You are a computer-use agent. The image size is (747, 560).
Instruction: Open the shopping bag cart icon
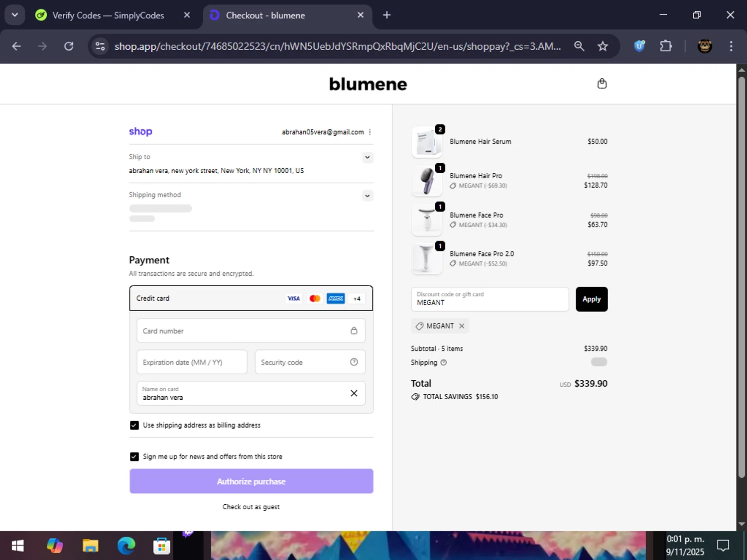pos(602,84)
